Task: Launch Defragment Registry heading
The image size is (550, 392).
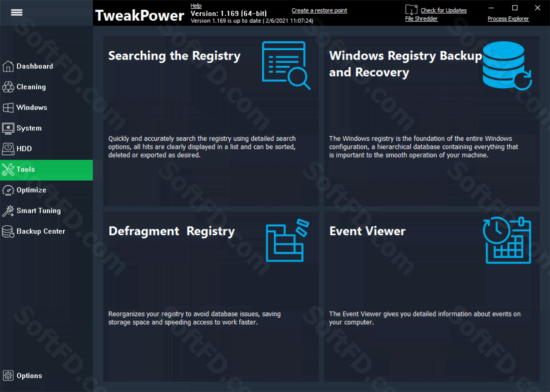Action: pyautogui.click(x=172, y=231)
